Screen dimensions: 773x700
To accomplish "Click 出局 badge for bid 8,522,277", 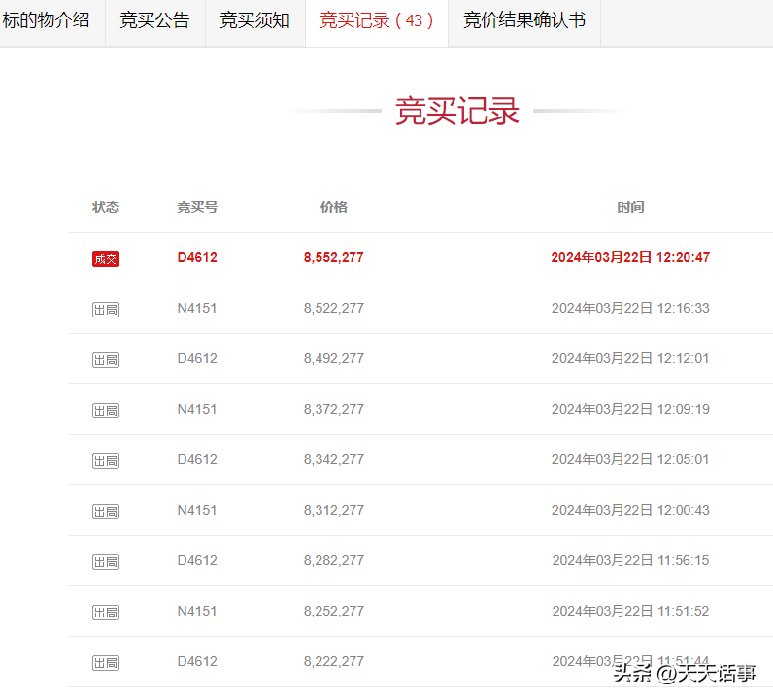I will tap(106, 310).
